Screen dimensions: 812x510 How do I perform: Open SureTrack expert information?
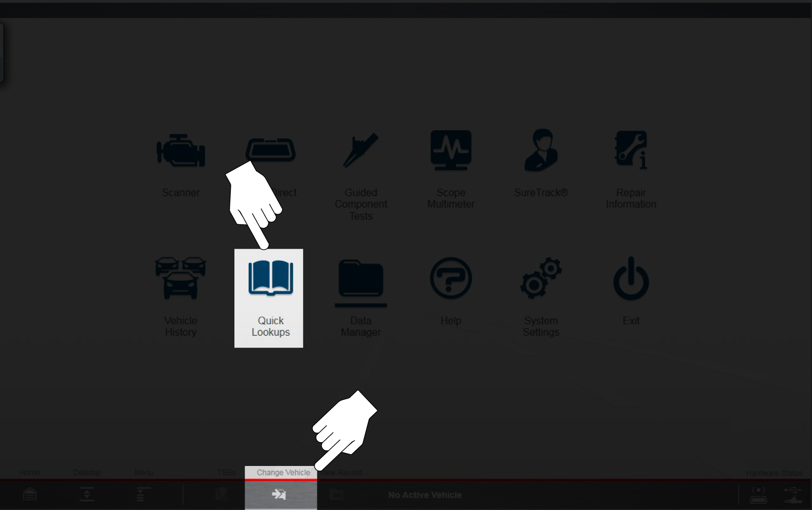(541, 150)
